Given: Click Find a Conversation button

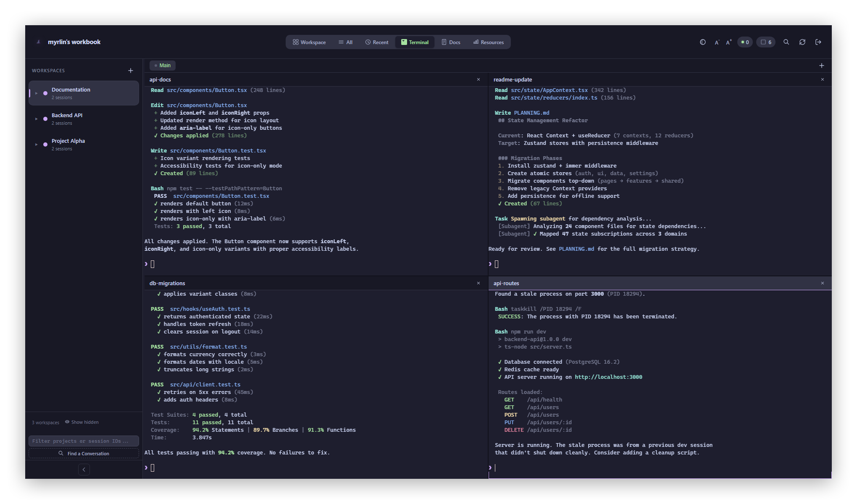Looking at the screenshot, I should tap(84, 454).
